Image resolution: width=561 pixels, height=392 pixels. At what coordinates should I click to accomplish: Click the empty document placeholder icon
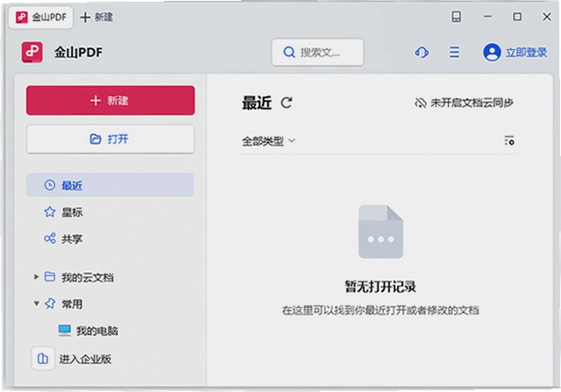[380, 232]
